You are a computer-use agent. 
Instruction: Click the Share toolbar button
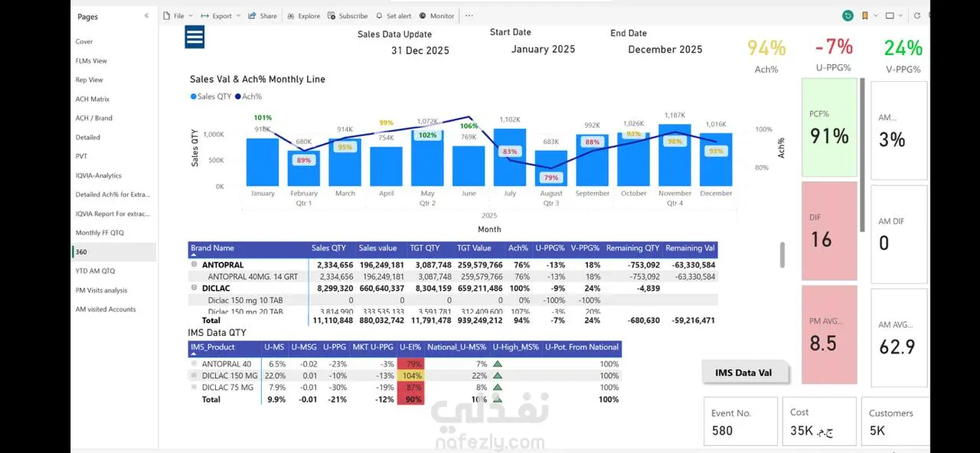(x=263, y=16)
